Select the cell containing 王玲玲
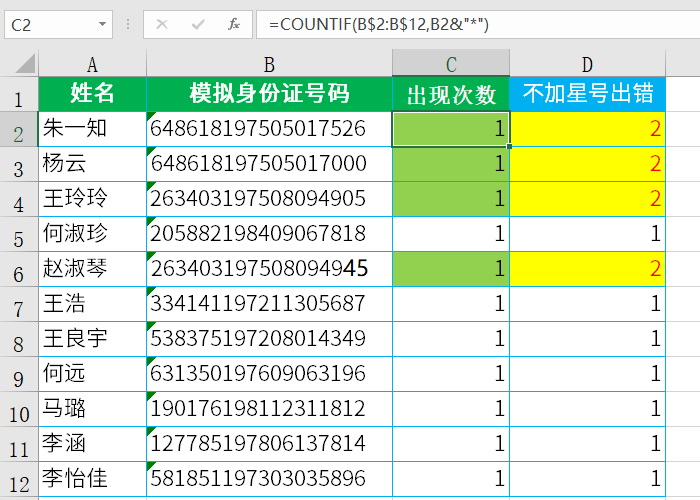The image size is (700, 500). [x=92, y=199]
